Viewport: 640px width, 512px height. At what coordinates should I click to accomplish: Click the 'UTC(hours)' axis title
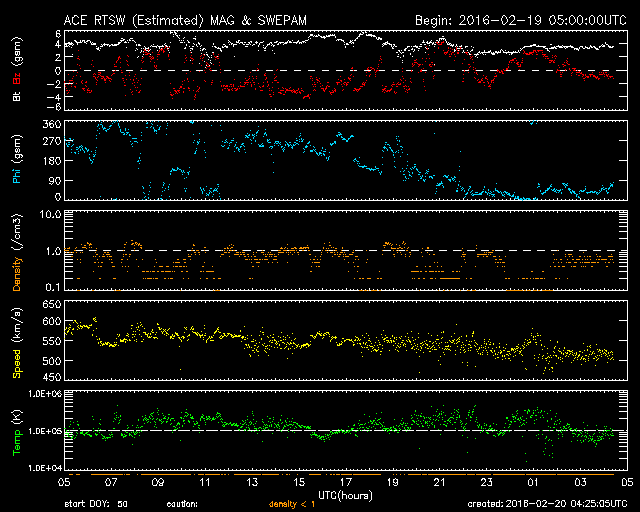point(345,496)
